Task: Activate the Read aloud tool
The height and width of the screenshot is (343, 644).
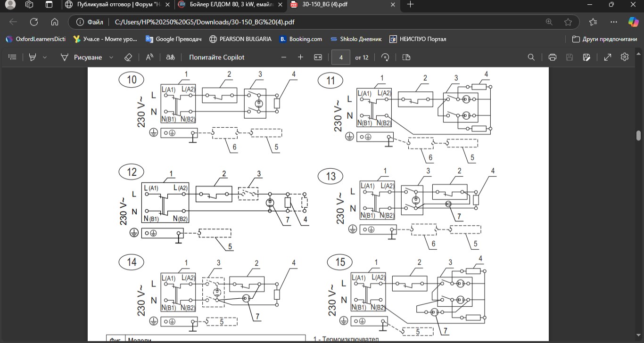Action: pyautogui.click(x=149, y=57)
